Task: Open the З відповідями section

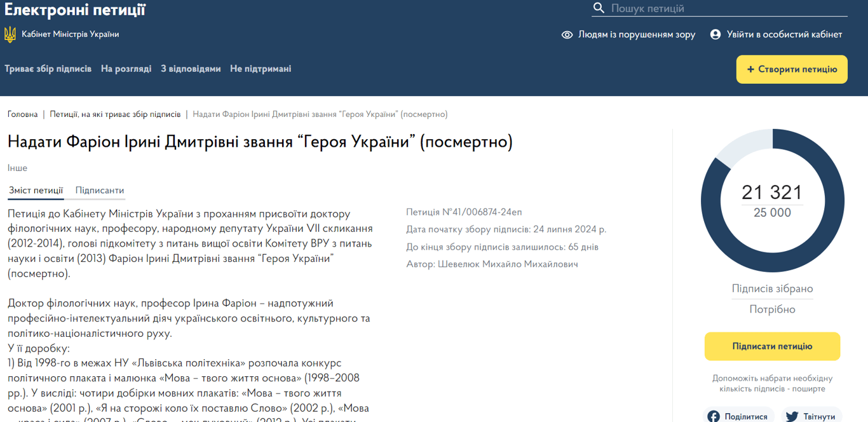Action: [191, 68]
